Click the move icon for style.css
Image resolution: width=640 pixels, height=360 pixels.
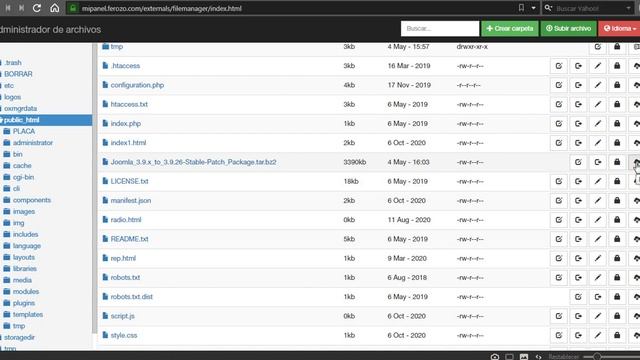578,335
